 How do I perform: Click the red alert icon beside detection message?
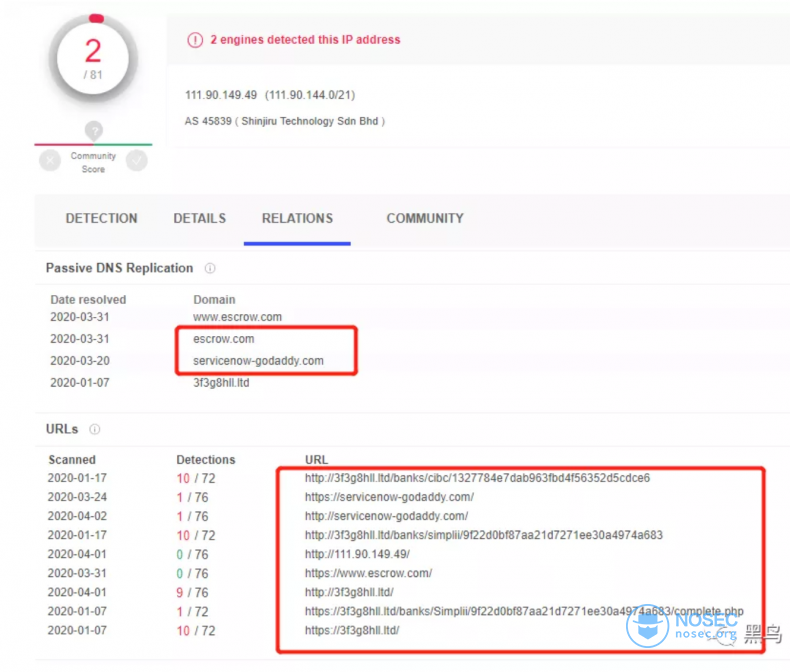pyautogui.click(x=195, y=40)
